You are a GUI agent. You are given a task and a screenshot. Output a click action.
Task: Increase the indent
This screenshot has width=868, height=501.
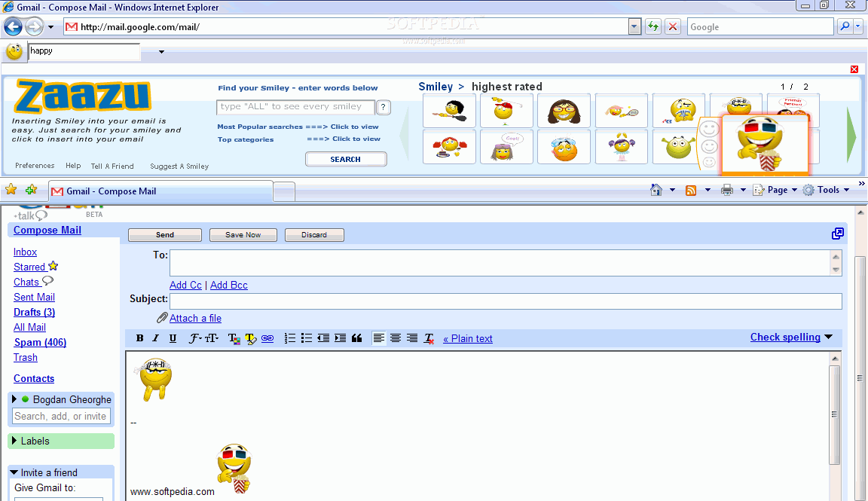(x=341, y=338)
